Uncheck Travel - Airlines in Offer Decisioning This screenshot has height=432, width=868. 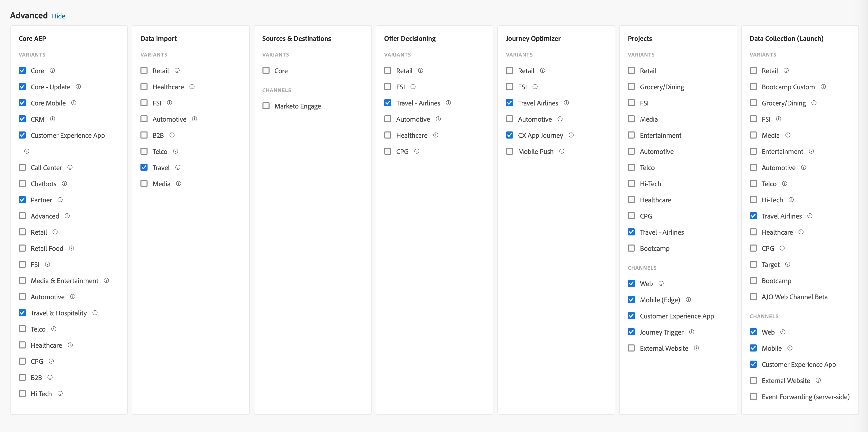tap(388, 103)
